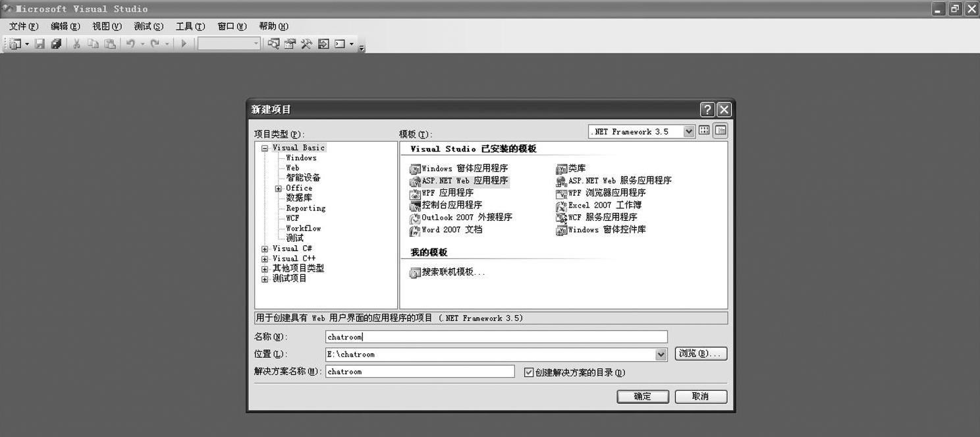Click the 解决方案名称 input field
The image size is (980, 437).
coord(420,372)
